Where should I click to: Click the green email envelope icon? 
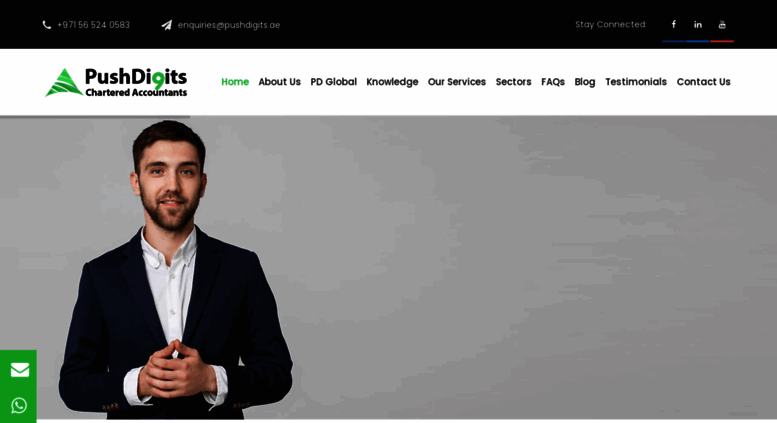pyautogui.click(x=20, y=370)
